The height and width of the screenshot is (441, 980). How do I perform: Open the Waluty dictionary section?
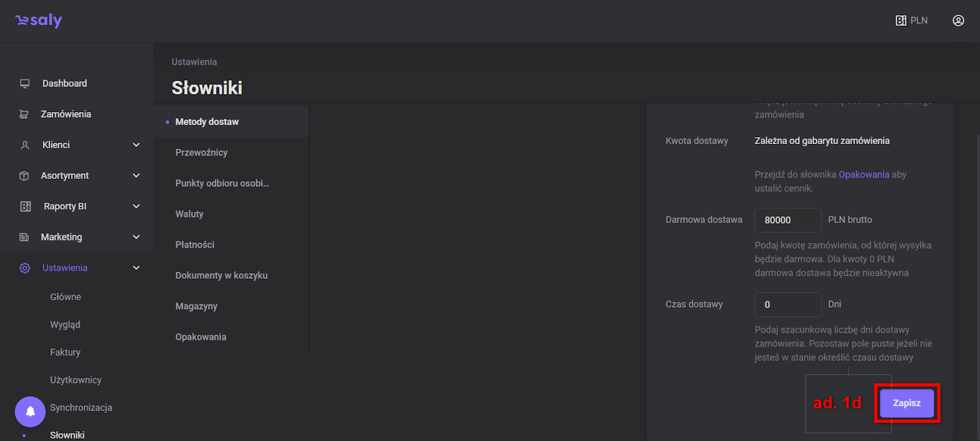[x=189, y=214]
